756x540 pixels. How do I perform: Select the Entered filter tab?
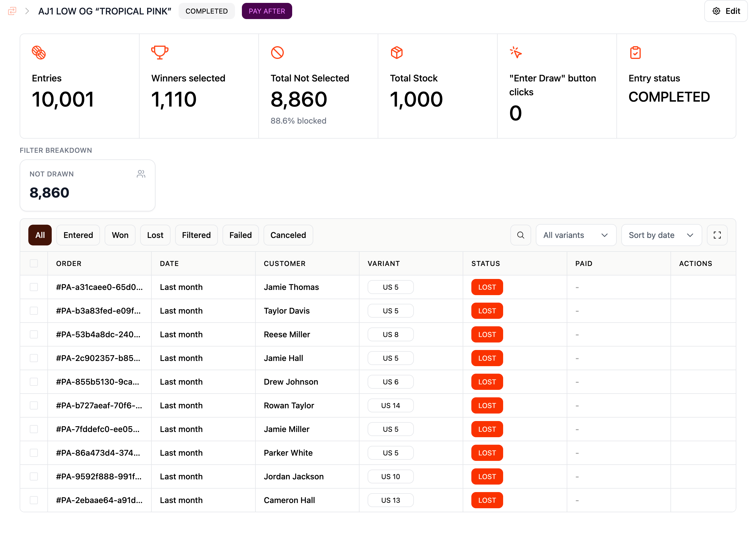[x=78, y=235]
